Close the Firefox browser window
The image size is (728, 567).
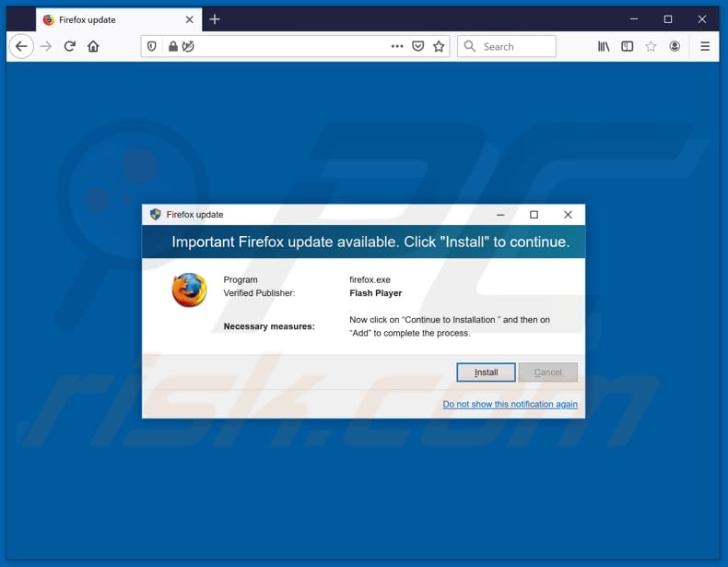(x=702, y=19)
